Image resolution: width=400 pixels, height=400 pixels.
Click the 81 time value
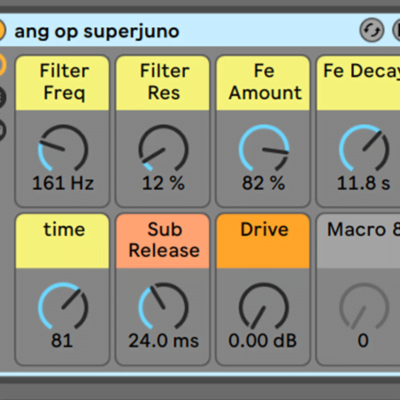tap(62, 341)
